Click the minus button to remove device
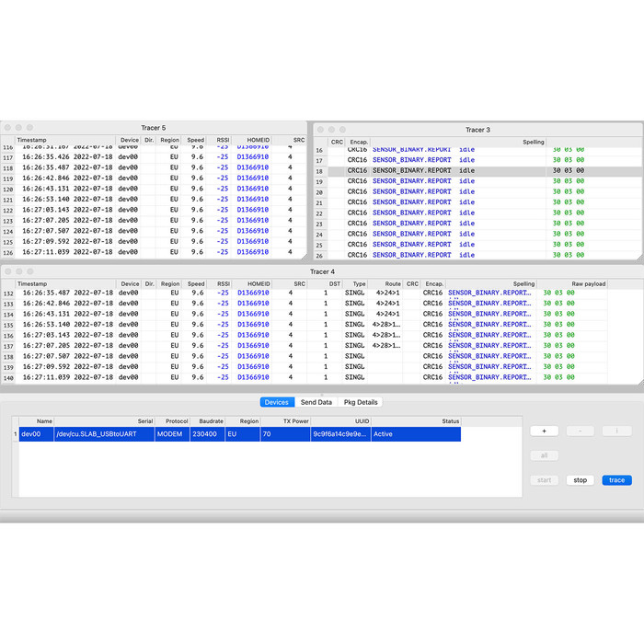Image resolution: width=644 pixels, height=644 pixels. click(x=580, y=431)
